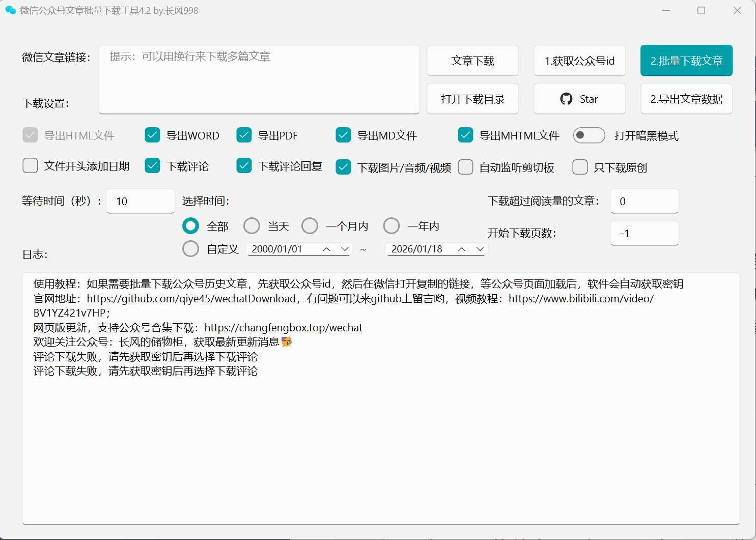Select the 一个月内 time range option
Image resolution: width=756 pixels, height=540 pixels.
click(310, 226)
